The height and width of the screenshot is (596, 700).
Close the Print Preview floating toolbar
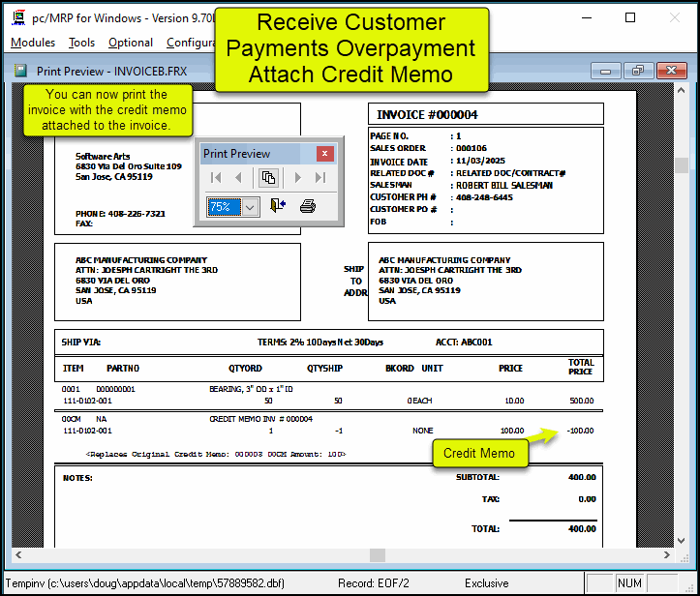(x=325, y=153)
